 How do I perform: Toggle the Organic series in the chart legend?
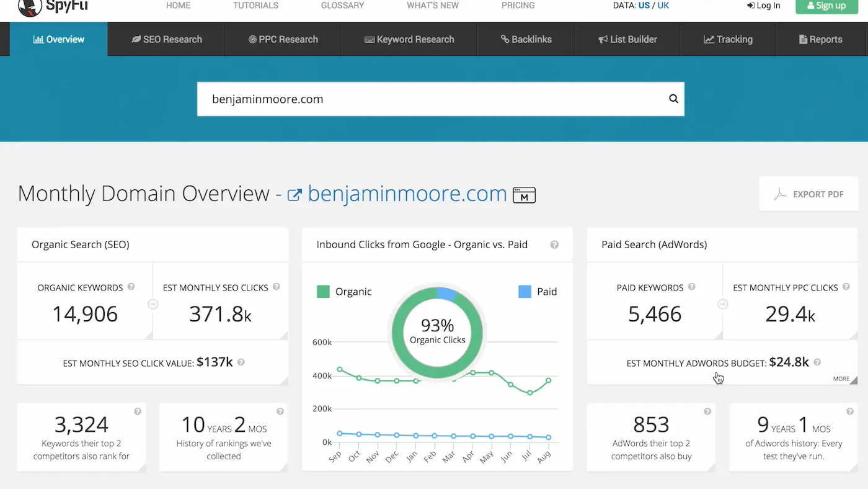[324, 291]
